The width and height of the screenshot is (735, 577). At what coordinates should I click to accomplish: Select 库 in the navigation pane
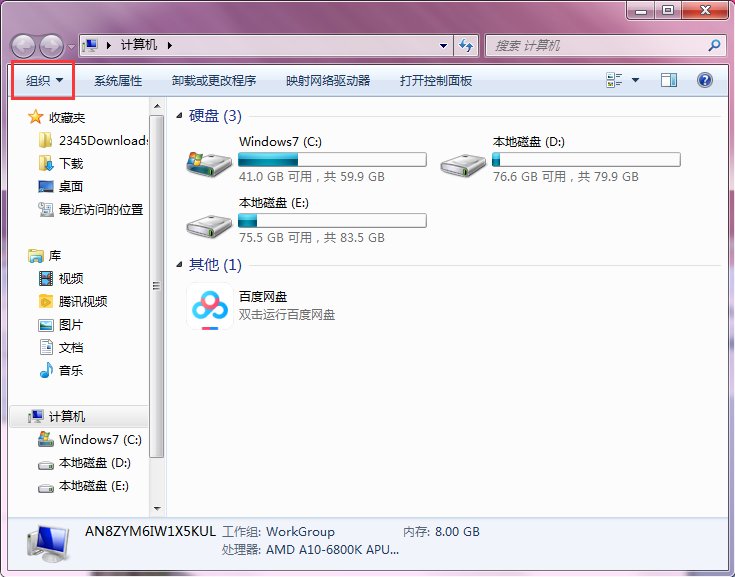45,255
